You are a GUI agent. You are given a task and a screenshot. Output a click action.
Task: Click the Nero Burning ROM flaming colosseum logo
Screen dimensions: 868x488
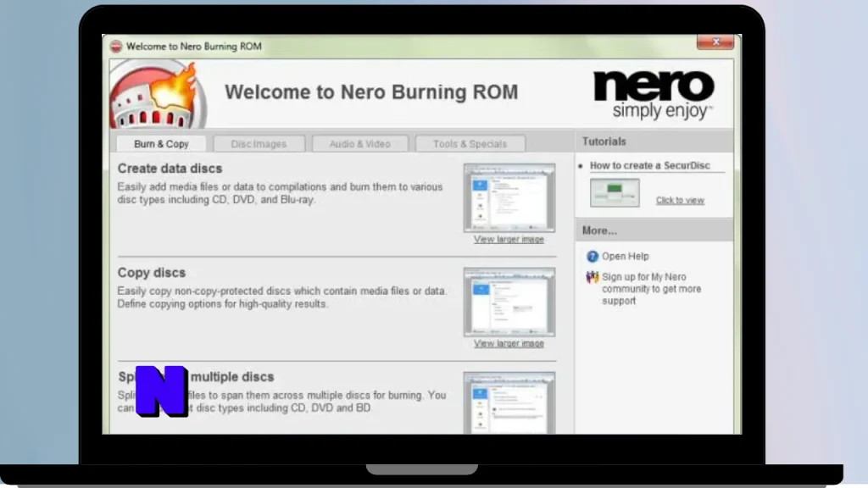[158, 94]
